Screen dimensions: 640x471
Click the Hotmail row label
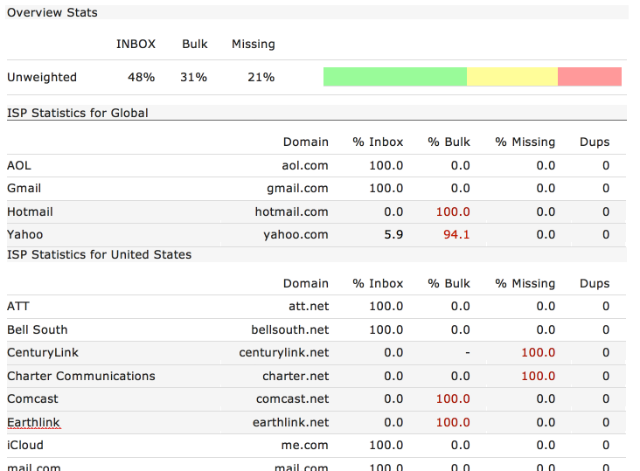point(30,212)
